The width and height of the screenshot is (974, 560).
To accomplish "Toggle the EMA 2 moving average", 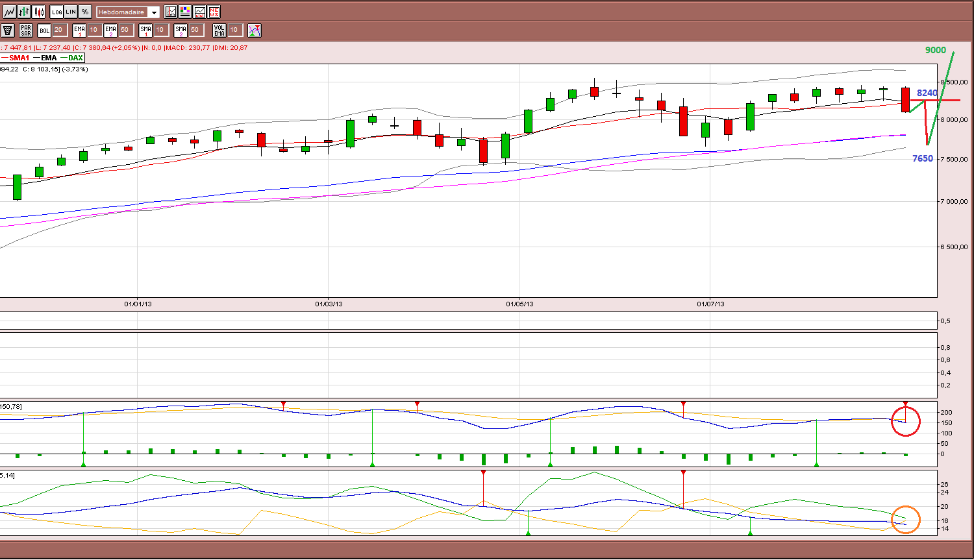I will 110,30.
